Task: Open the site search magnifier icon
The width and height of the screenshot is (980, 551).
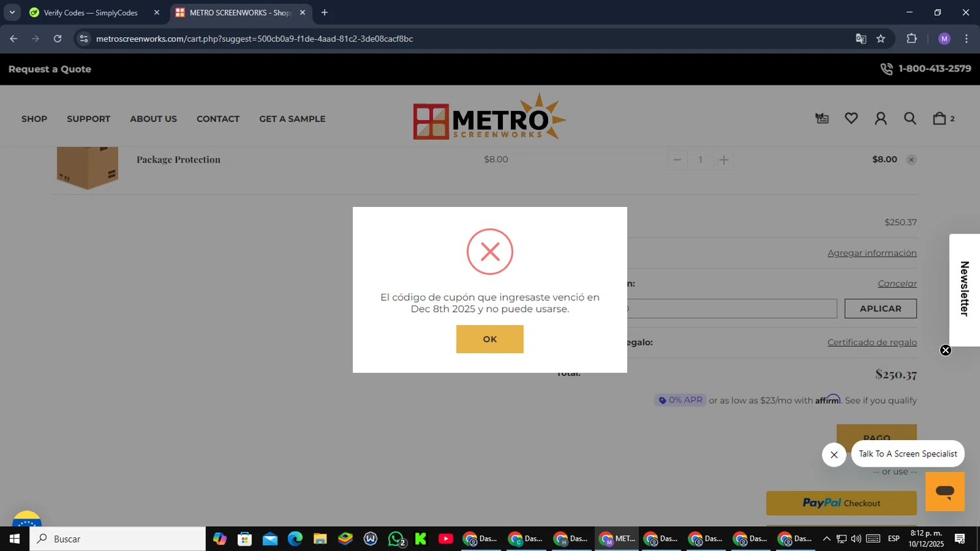Action: pos(910,118)
